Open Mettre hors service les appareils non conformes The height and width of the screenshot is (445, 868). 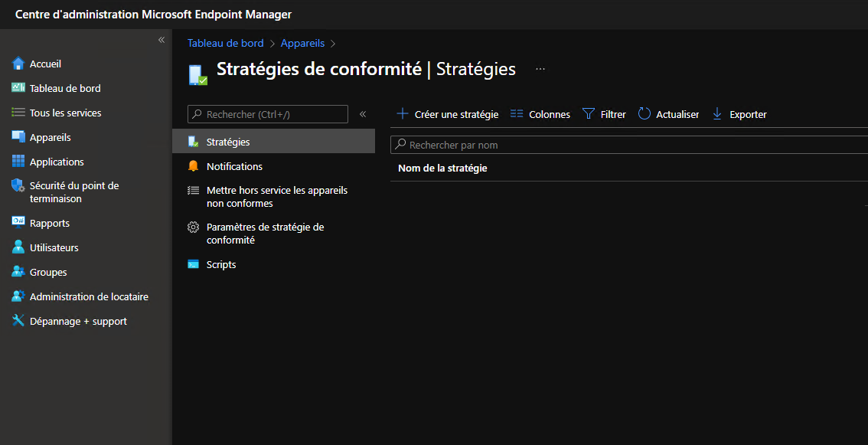(x=276, y=197)
